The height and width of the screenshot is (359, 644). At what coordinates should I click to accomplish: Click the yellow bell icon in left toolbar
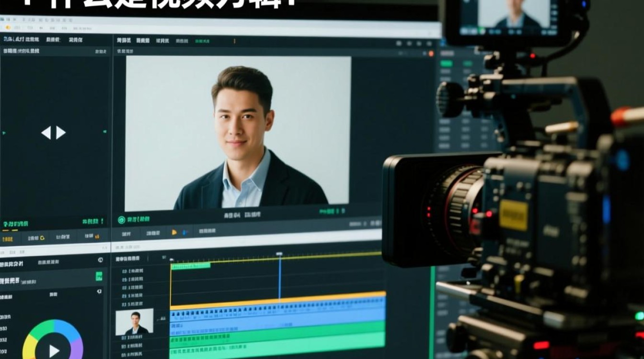[x=42, y=237]
